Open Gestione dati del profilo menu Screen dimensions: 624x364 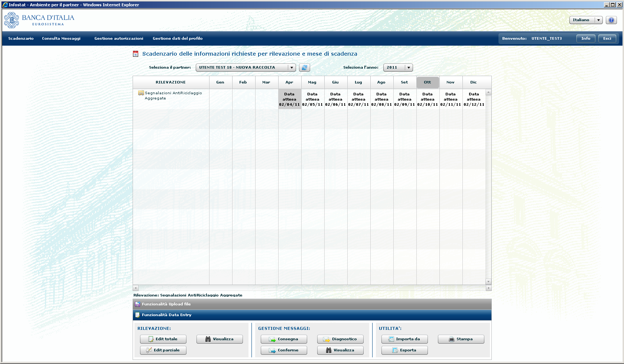[x=178, y=39]
